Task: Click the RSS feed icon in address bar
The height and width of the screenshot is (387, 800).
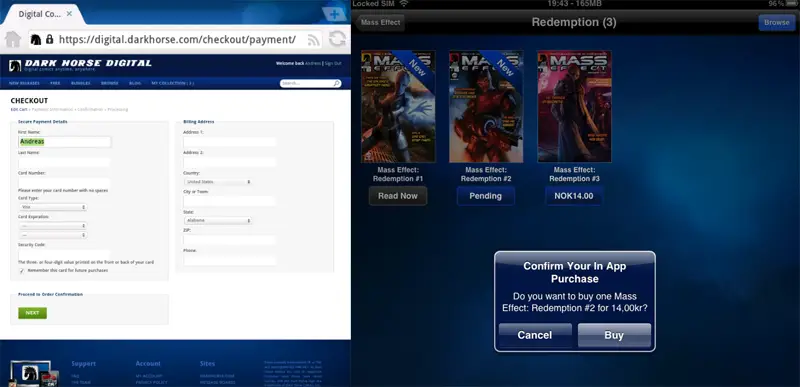Action: tap(313, 40)
